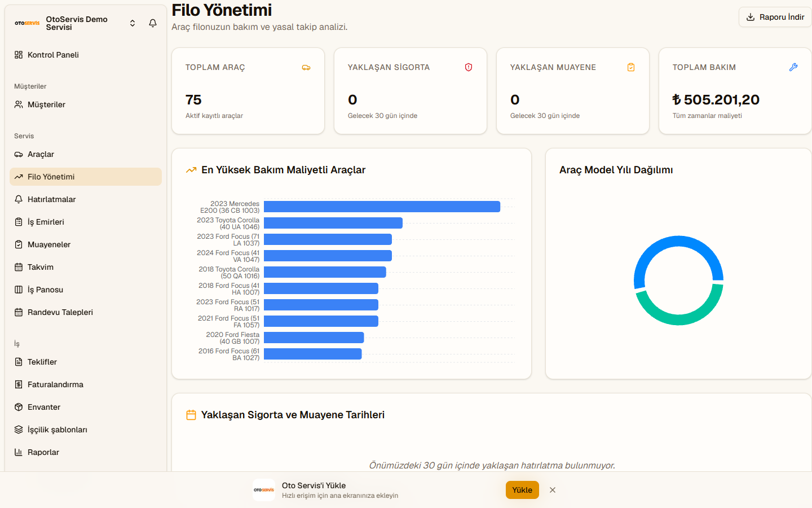Click the Araçlar car icon
Screen dimensions: 812x508
(19, 154)
